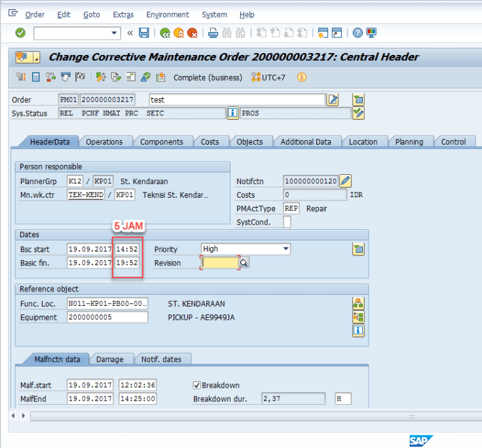Click the long text icon next to 'test'
The width and height of the screenshot is (482, 448).
(x=333, y=100)
